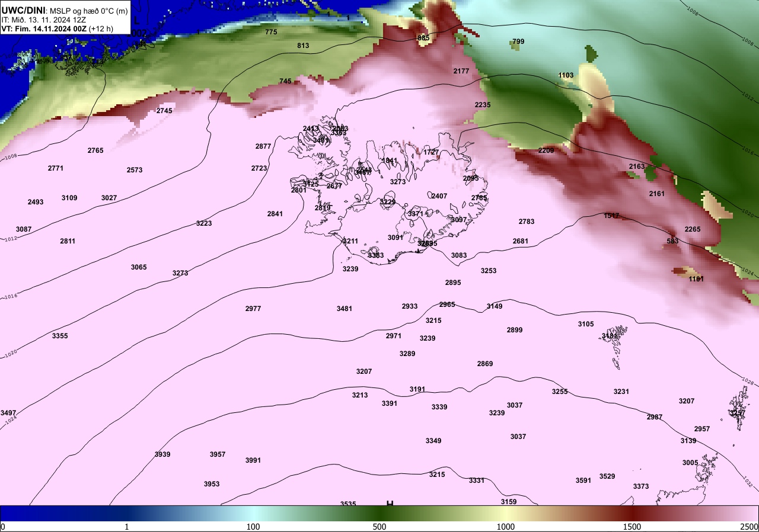This screenshot has height=532, width=759.
Task: Click the height value 1181
Action: coord(696,279)
